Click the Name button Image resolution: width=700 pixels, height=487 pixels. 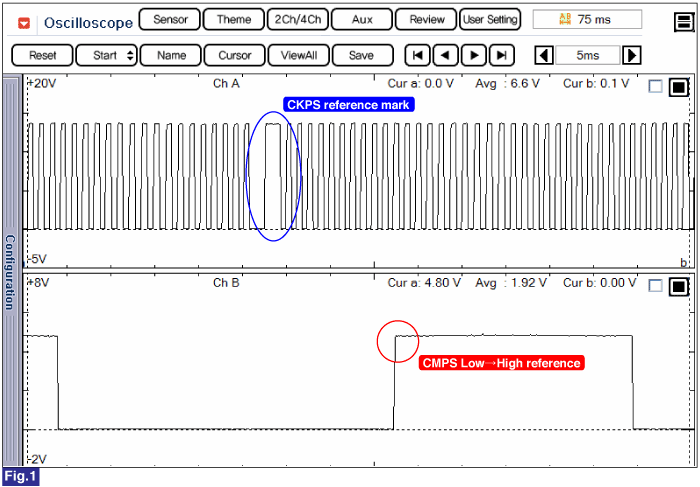click(x=171, y=55)
